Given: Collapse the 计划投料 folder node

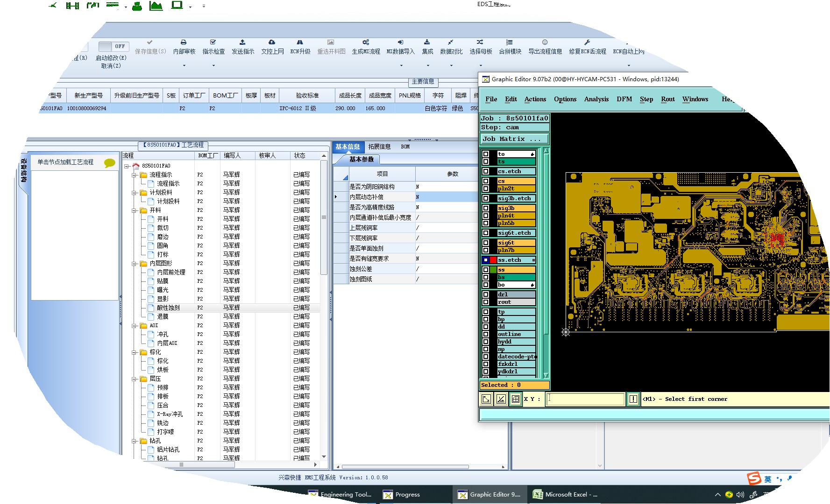Looking at the screenshot, I should pos(134,192).
